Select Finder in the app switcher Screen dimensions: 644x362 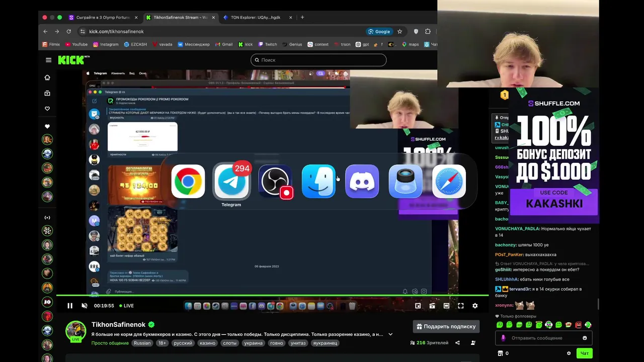(318, 182)
